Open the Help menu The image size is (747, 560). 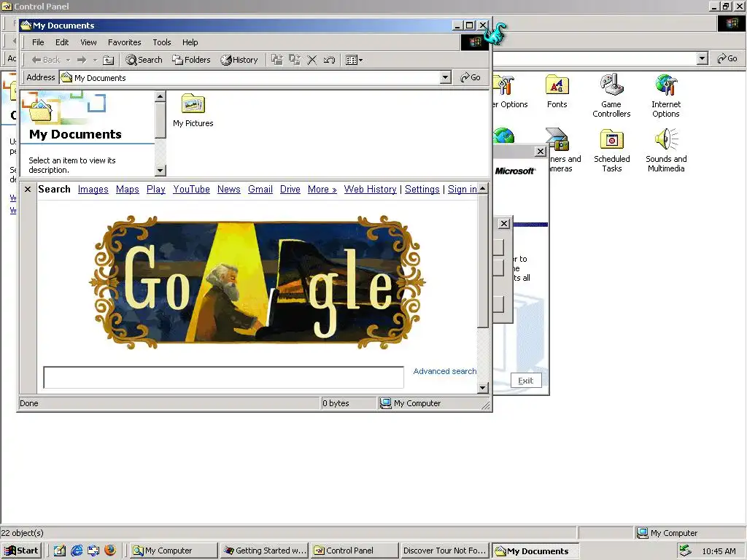pos(190,42)
